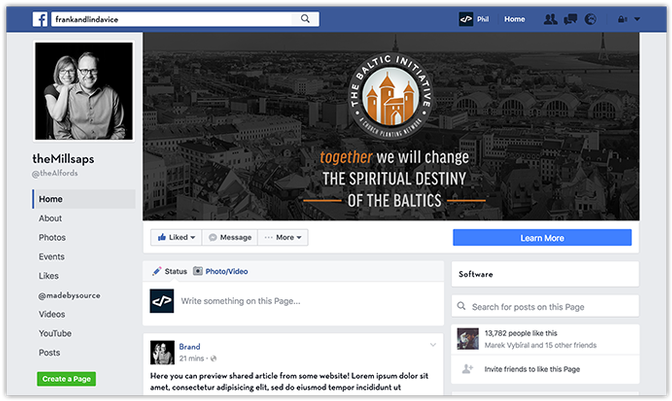
Task: Open the messages chat icon
Action: click(x=570, y=19)
